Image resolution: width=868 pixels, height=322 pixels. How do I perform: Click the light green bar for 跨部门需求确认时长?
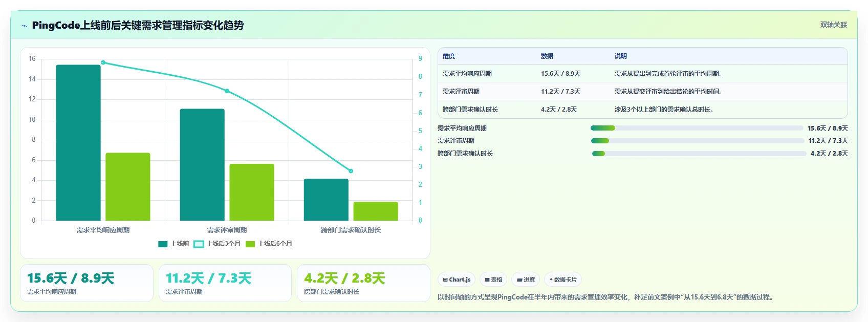coord(376,211)
